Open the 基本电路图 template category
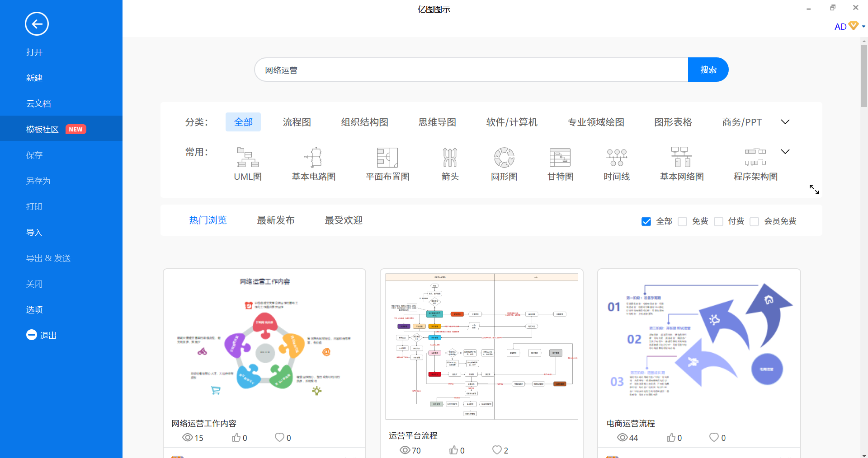 (x=313, y=158)
